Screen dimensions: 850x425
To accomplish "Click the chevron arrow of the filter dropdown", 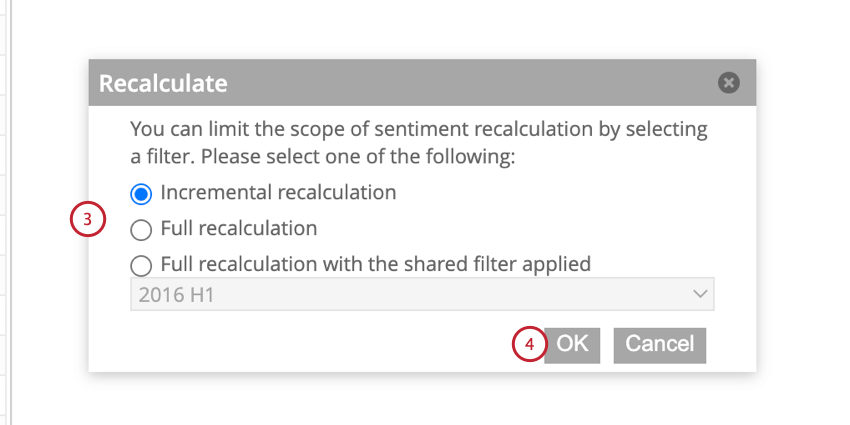I will (x=700, y=294).
